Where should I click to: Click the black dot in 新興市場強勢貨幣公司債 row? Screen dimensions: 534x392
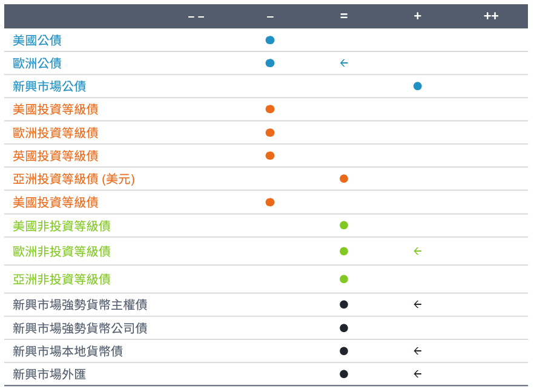coord(344,328)
